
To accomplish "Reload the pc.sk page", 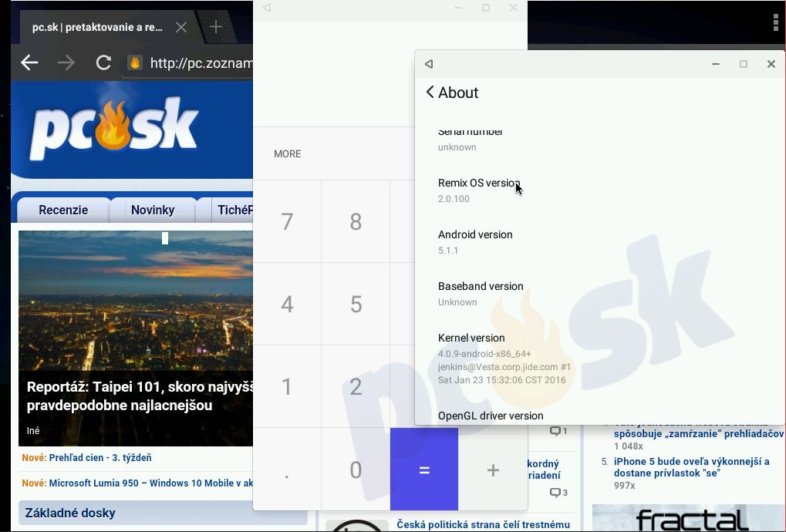I will pyautogui.click(x=103, y=62).
